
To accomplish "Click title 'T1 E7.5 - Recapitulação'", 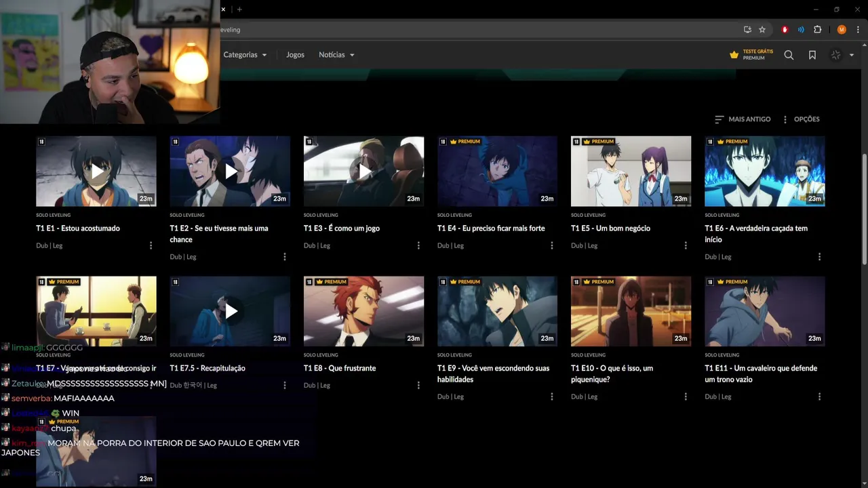I will coord(208,368).
